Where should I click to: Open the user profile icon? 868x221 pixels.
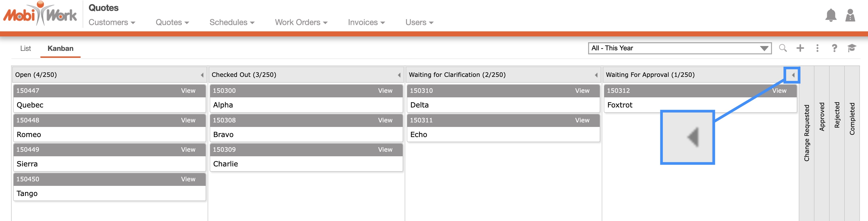(850, 15)
